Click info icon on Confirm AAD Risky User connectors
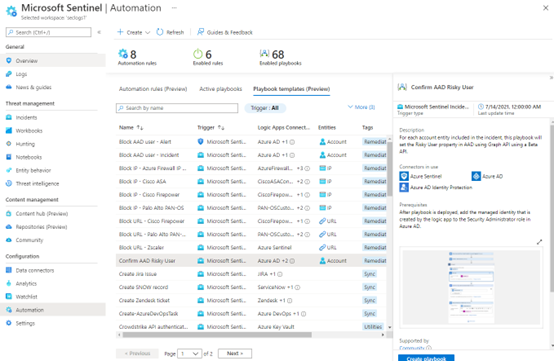This screenshot has width=554, height=361. click(x=292, y=261)
